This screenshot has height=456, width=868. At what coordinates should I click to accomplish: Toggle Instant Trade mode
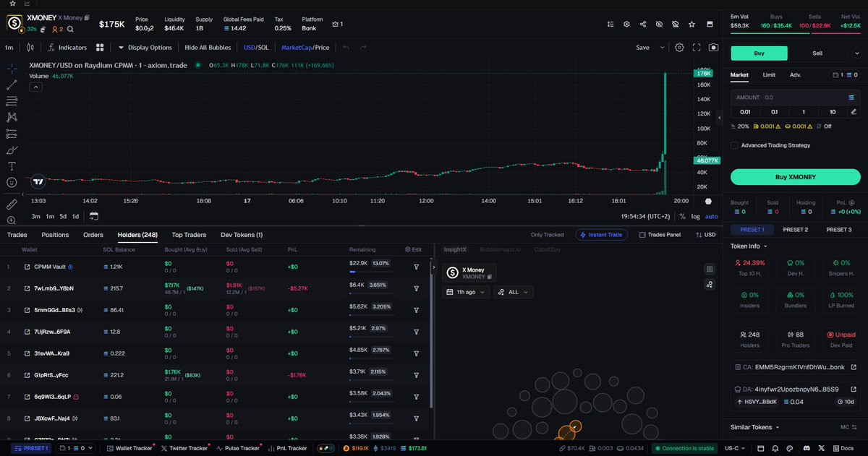pyautogui.click(x=602, y=235)
